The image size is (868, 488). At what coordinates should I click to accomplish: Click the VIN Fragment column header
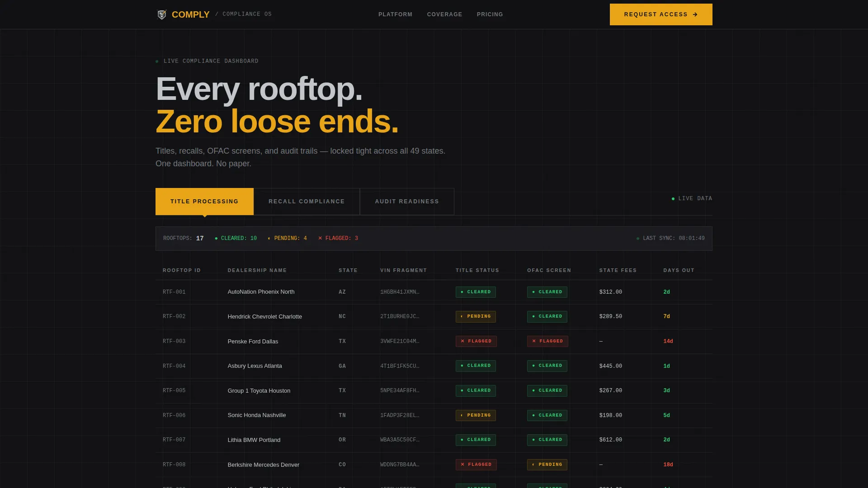pyautogui.click(x=404, y=270)
